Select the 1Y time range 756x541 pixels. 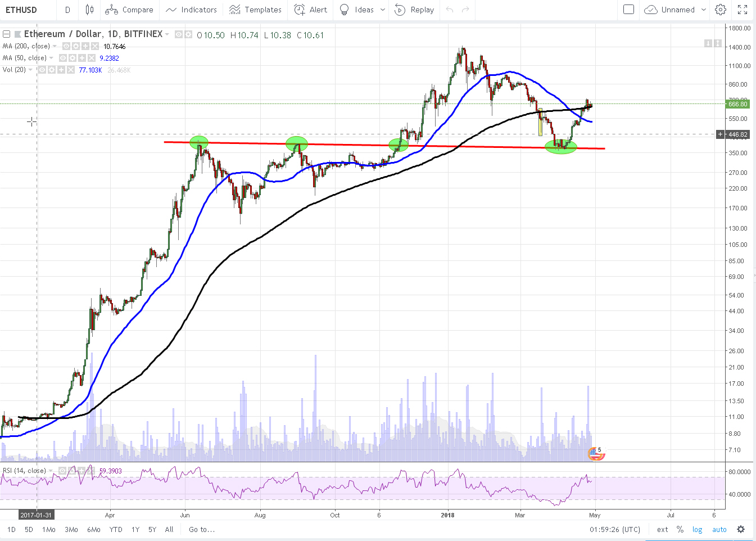[x=135, y=529]
